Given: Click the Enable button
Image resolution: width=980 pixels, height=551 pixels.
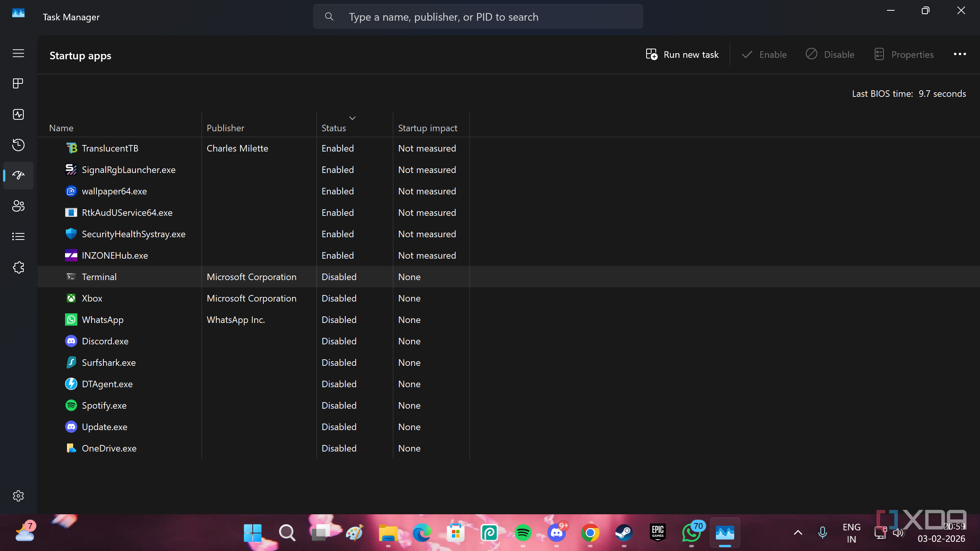Looking at the screenshot, I should point(764,54).
